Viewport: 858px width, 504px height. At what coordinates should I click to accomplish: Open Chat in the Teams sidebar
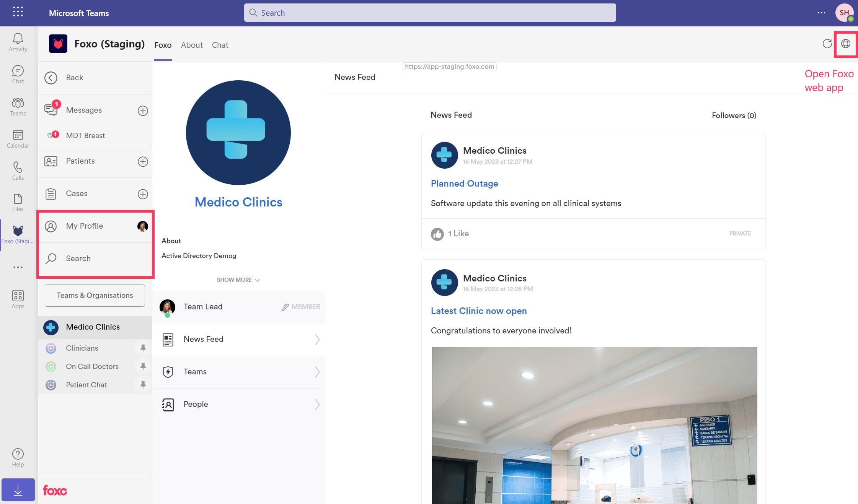(18, 74)
